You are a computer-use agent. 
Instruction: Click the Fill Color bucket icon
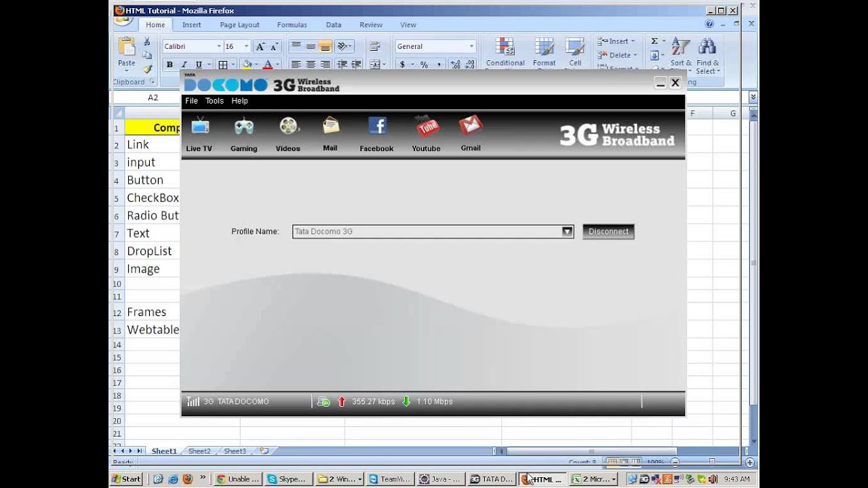click(x=247, y=65)
